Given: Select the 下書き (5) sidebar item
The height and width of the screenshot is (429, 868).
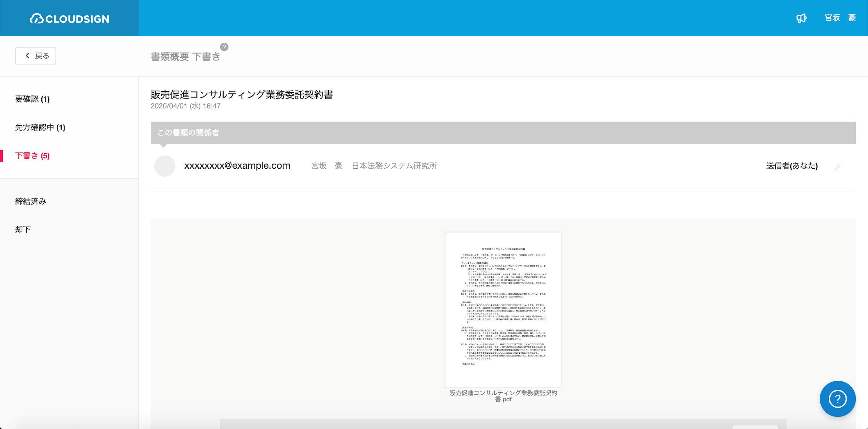Looking at the screenshot, I should pyautogui.click(x=32, y=156).
